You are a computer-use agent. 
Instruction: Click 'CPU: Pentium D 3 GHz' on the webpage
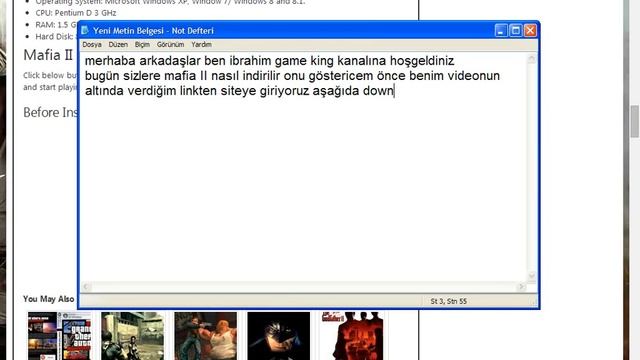point(76,13)
